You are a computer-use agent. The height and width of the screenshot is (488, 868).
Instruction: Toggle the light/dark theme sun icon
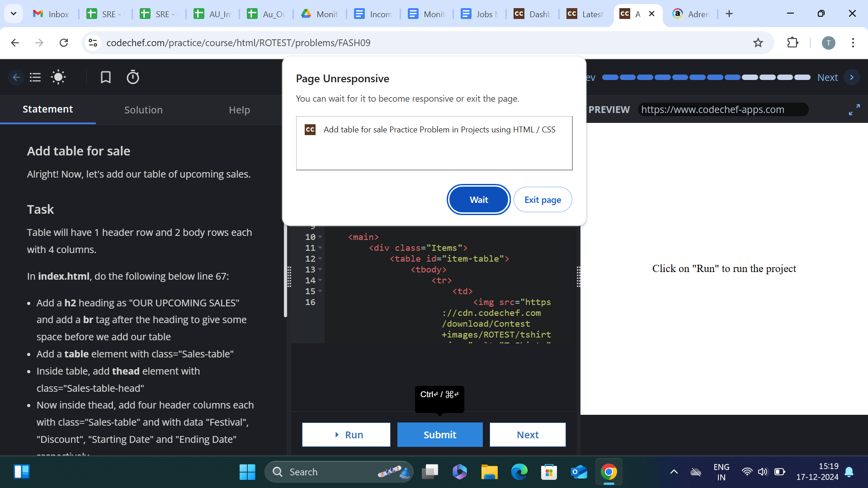pyautogui.click(x=58, y=77)
